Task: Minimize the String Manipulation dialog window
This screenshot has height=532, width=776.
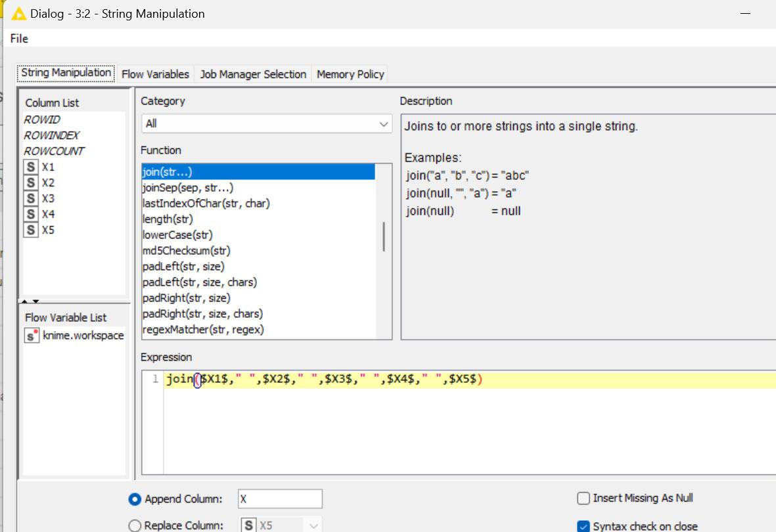Action: [x=745, y=13]
